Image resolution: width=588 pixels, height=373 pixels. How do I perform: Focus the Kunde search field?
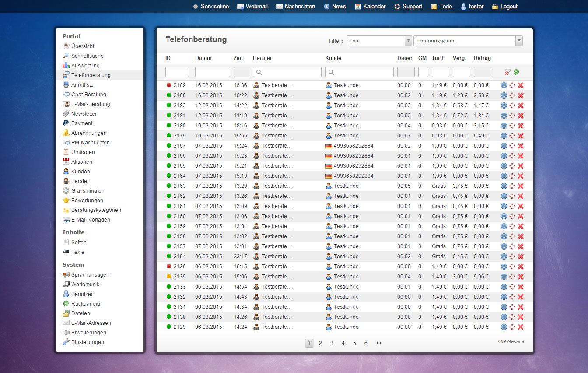359,72
